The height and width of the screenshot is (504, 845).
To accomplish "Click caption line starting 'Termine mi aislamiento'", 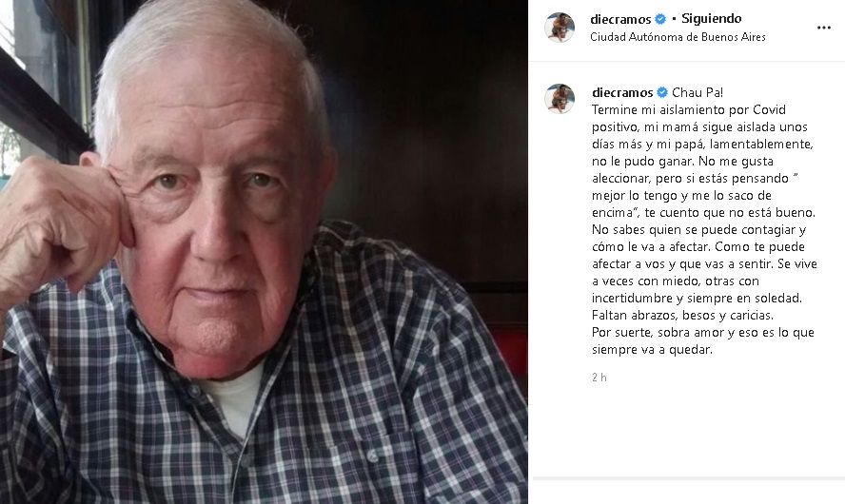I will (x=681, y=110).
